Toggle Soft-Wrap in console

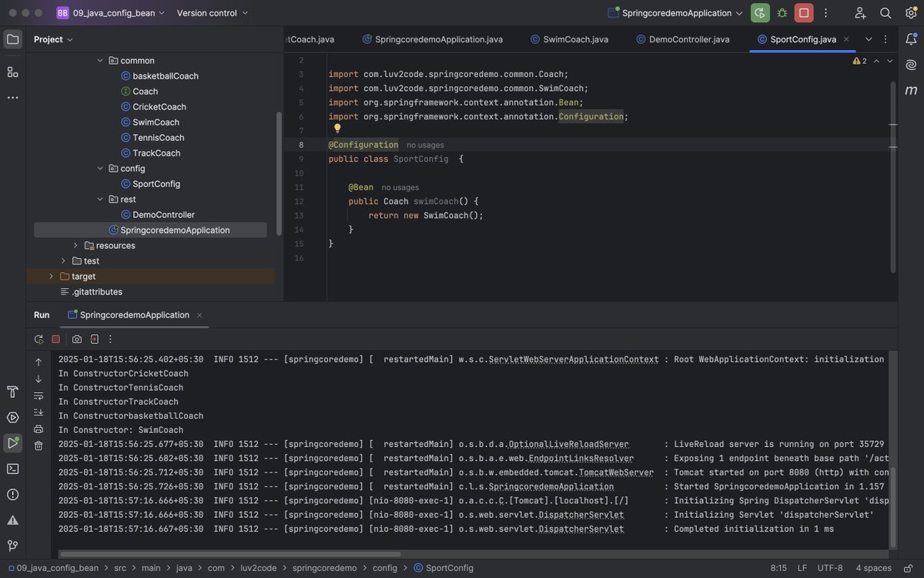click(x=38, y=395)
